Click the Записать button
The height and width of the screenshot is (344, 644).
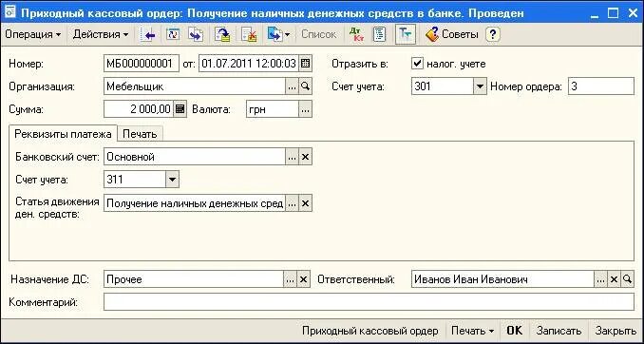pos(559,331)
